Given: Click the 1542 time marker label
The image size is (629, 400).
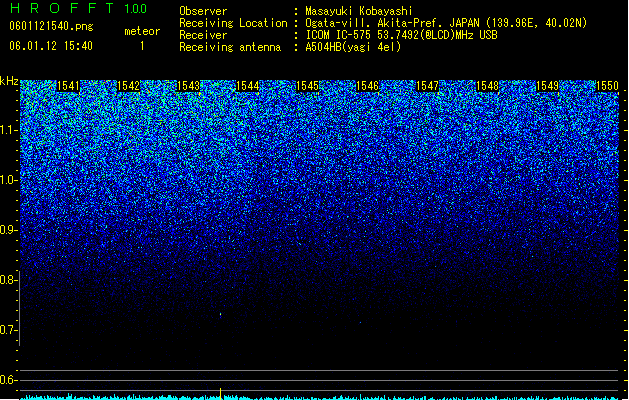Looking at the screenshot, I should click(x=128, y=86).
